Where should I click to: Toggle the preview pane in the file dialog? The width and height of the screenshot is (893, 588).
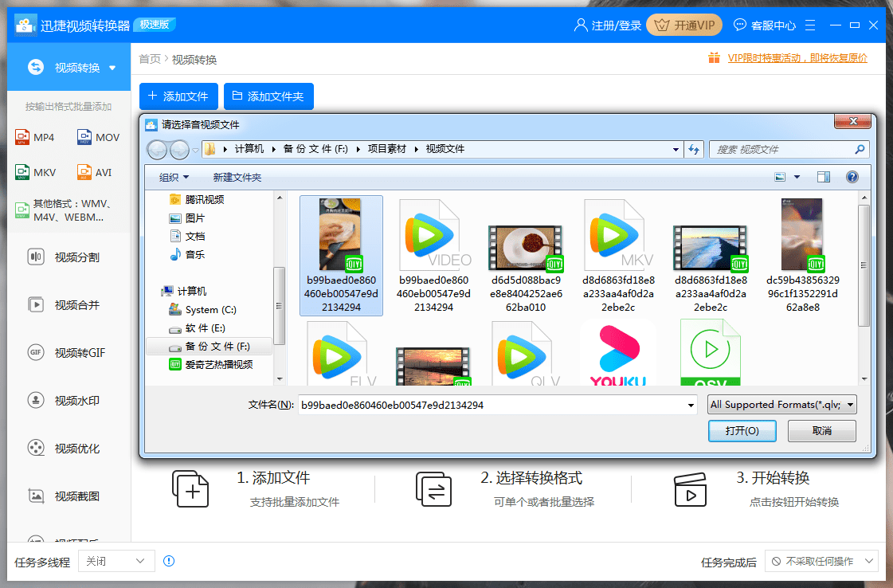[x=824, y=176]
